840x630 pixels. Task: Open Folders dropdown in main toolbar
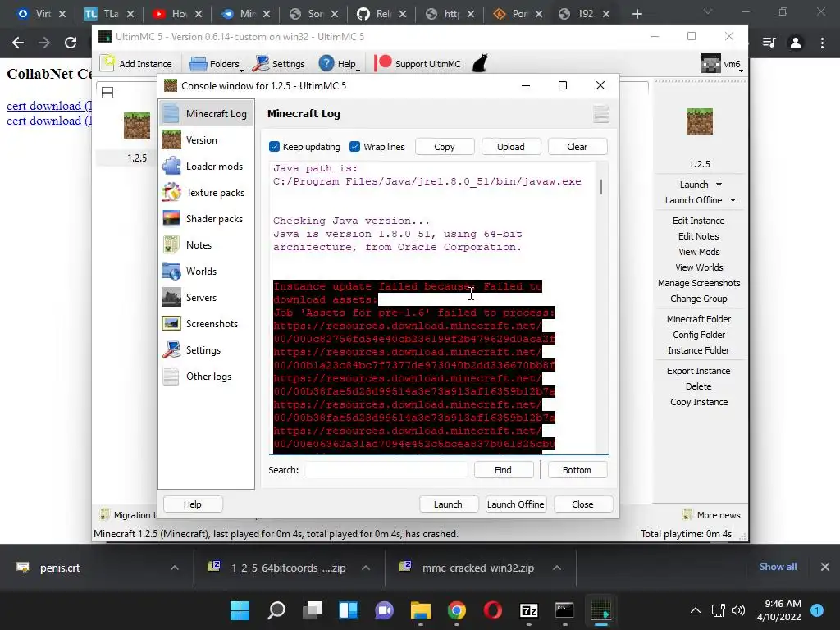[216, 64]
